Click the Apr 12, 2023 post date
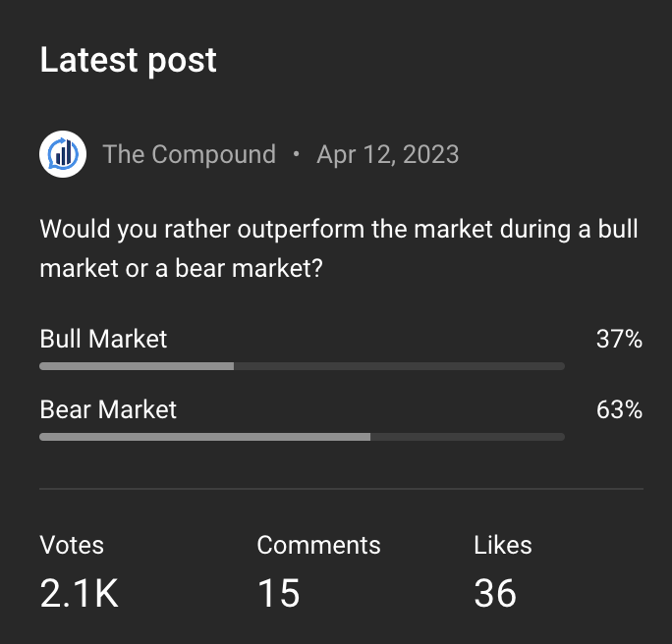672x644 pixels. tap(388, 154)
